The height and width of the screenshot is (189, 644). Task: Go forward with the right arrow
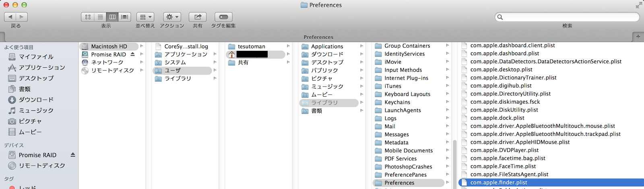coord(22,17)
